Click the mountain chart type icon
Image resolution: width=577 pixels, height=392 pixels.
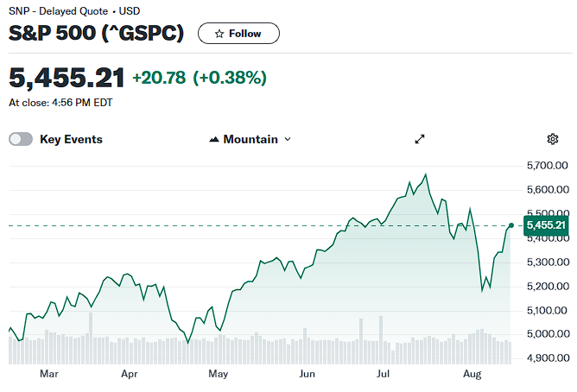pos(214,139)
